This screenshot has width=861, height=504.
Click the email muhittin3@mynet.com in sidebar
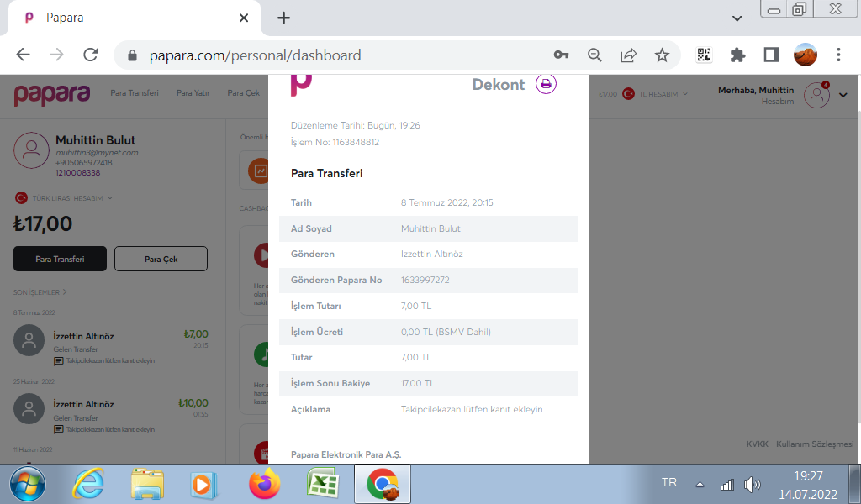(97, 153)
